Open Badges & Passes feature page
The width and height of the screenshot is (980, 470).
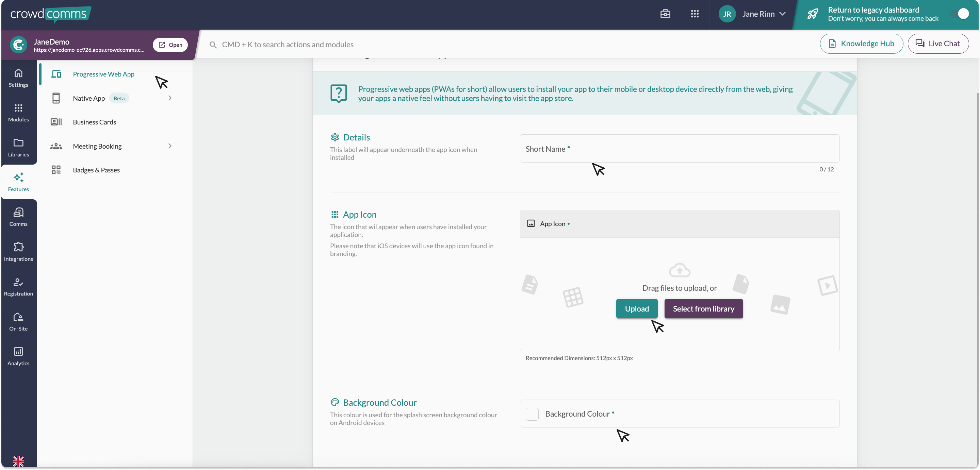(x=96, y=170)
